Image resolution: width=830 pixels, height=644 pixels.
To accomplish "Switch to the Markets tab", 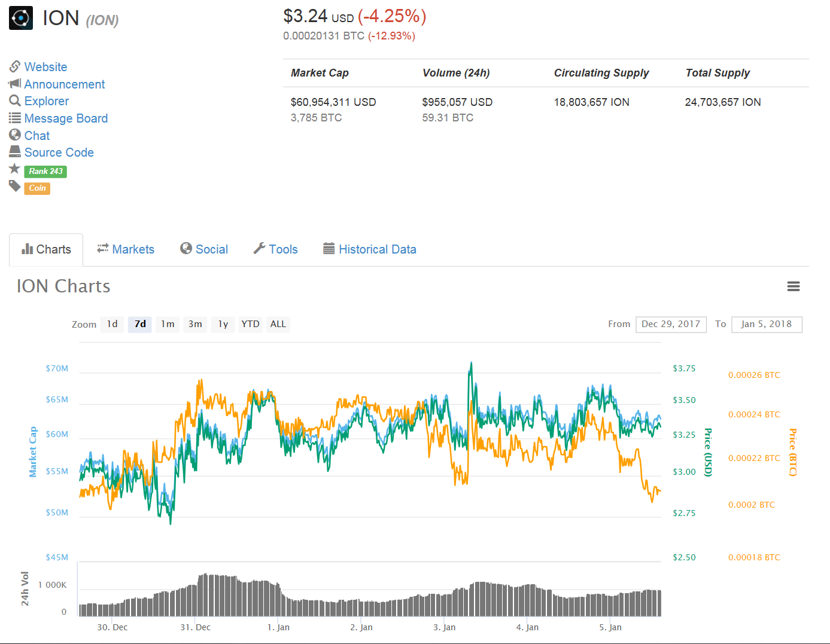I will tap(126, 249).
